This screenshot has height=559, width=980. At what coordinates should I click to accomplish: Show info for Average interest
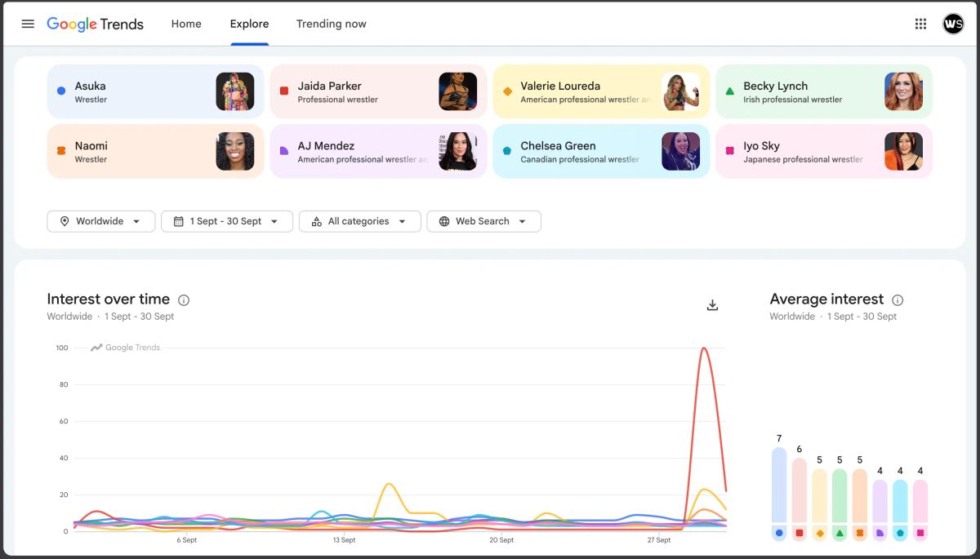(898, 299)
